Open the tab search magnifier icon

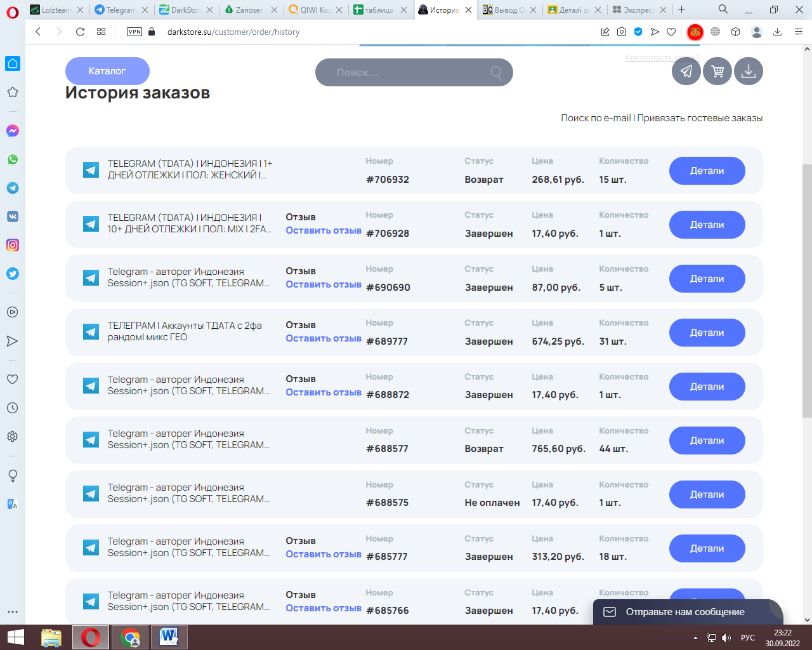point(723,10)
